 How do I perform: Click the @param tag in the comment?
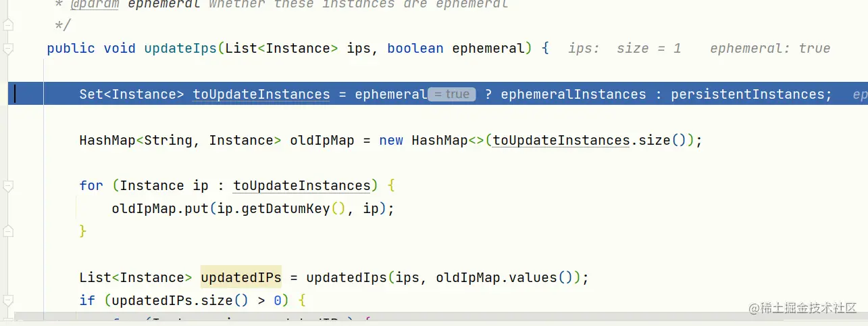[95, 5]
